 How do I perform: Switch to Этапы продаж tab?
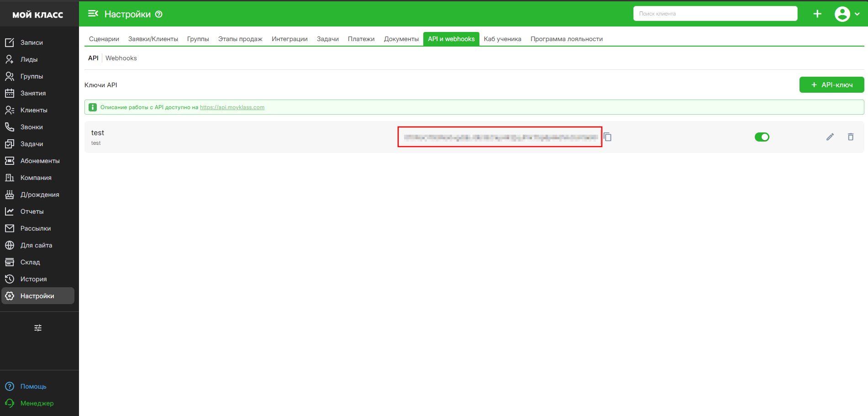pos(240,39)
